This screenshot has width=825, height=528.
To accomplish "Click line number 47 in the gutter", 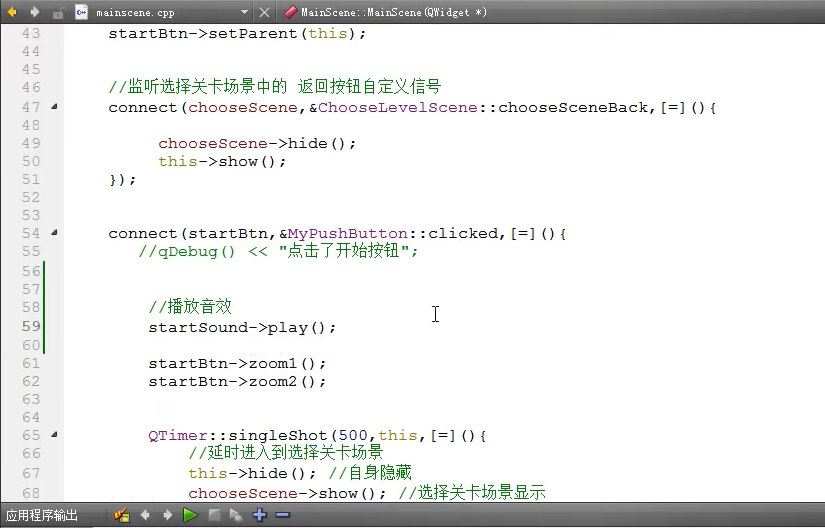I will (x=31, y=107).
